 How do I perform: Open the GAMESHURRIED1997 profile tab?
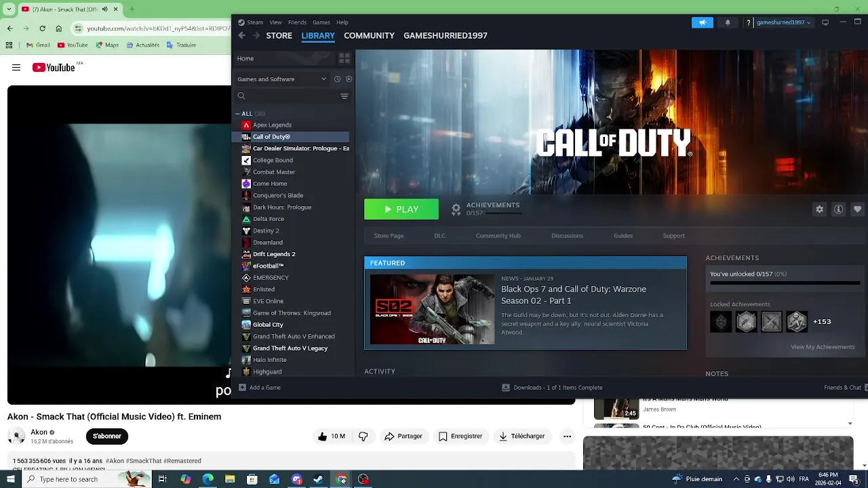coord(446,35)
